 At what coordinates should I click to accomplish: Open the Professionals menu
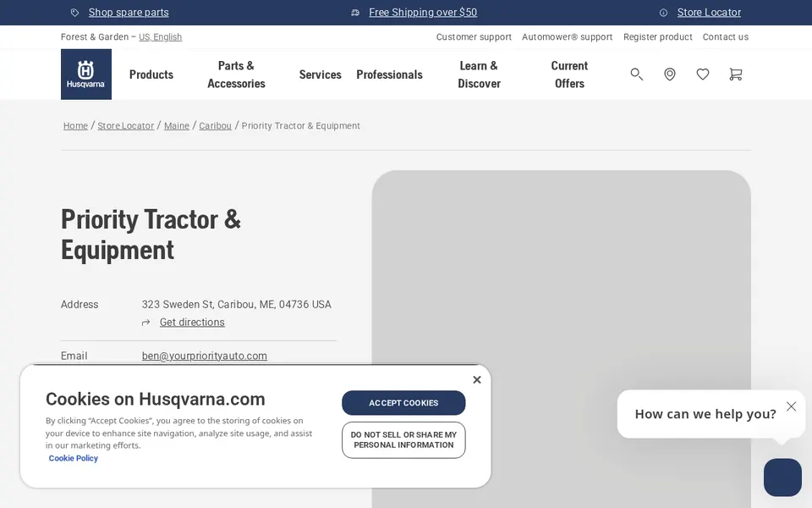[x=389, y=75]
